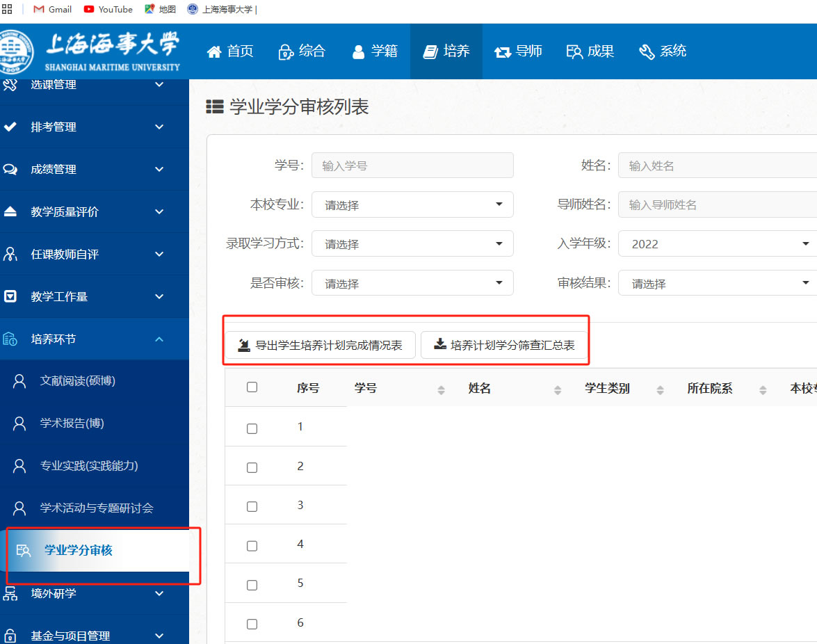Click the lock icon beside 基金与项目管理
Screen dimensions: 817x644
[x=10, y=636]
